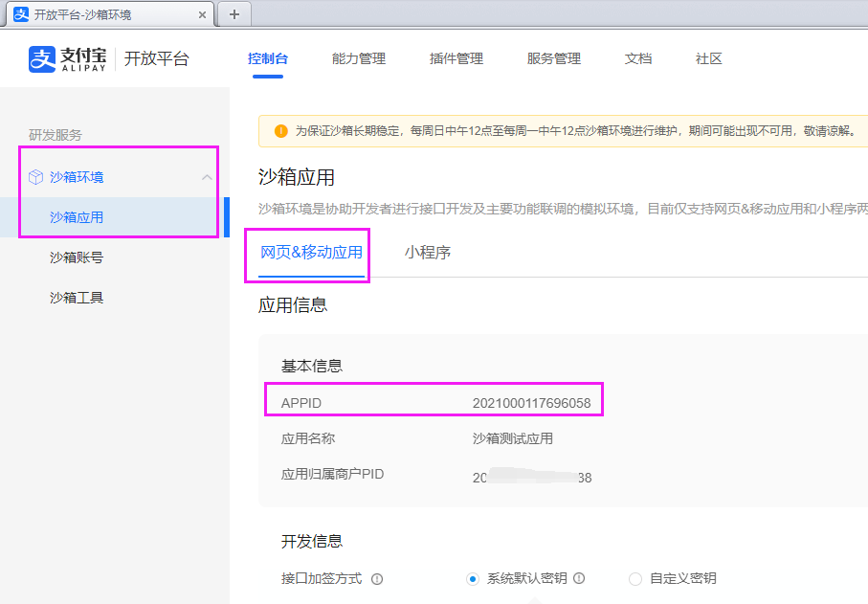Click the 研发服务 sidebar group label
The width and height of the screenshot is (868, 604).
(x=56, y=135)
